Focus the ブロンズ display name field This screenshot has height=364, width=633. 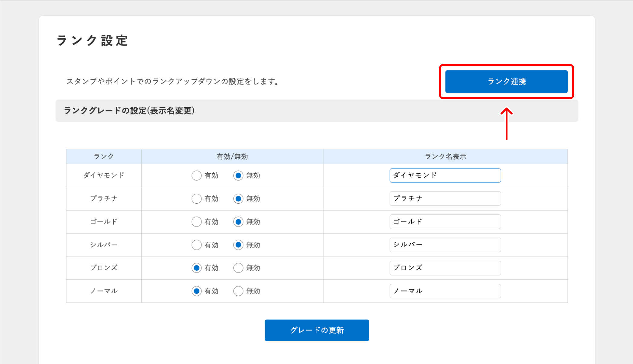(x=445, y=268)
